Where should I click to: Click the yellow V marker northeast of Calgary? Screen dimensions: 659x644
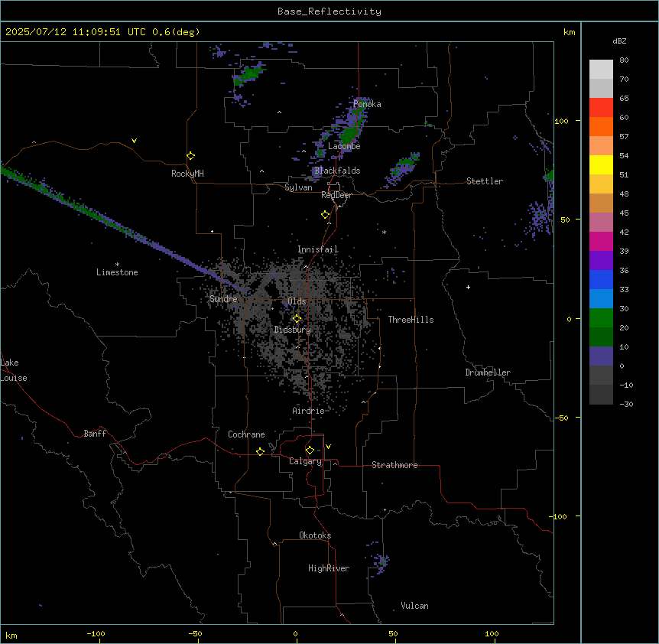tap(328, 447)
